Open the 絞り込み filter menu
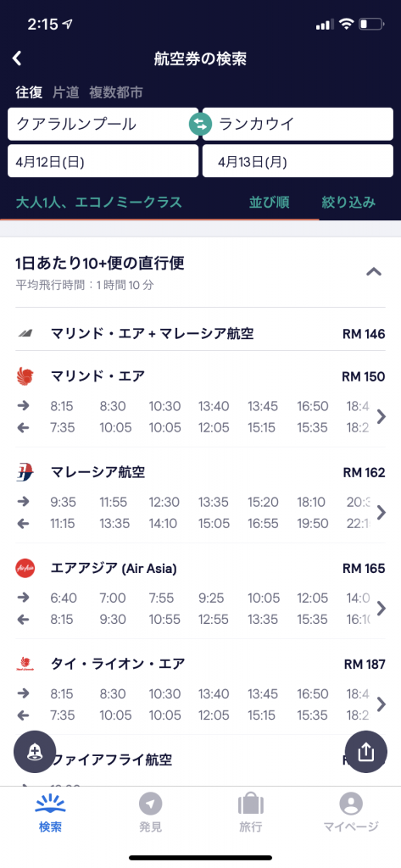Viewport: 401px width, 868px height. [349, 202]
